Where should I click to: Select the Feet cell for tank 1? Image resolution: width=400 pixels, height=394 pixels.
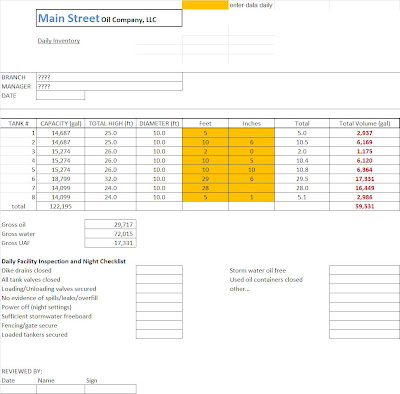click(x=205, y=133)
